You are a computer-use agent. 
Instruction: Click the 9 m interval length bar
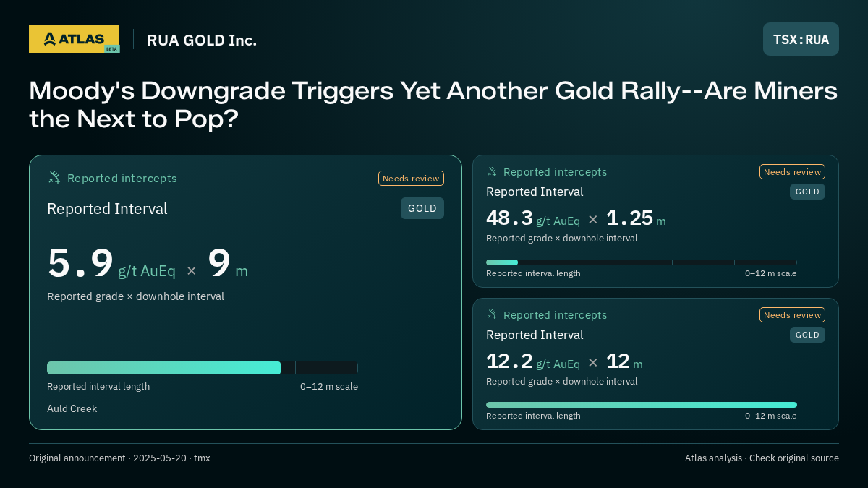(x=203, y=368)
